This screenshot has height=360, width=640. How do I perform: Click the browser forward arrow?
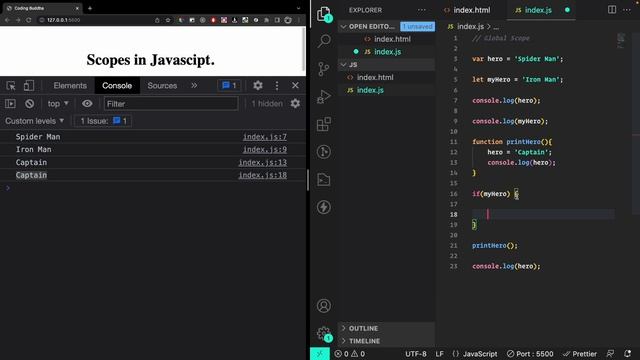[18, 20]
